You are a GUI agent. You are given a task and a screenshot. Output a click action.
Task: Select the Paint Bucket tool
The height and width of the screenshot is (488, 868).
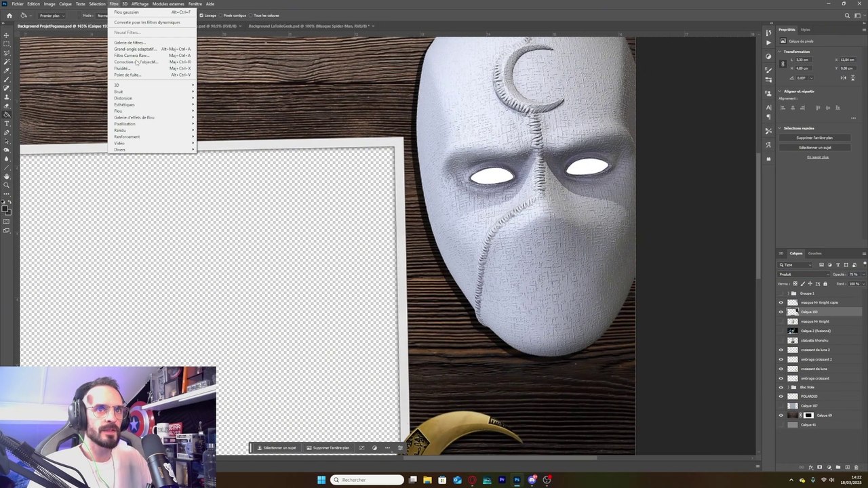tap(6, 114)
